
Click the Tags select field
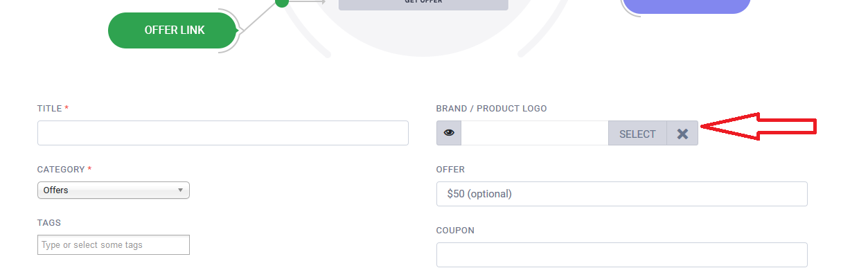113,244
